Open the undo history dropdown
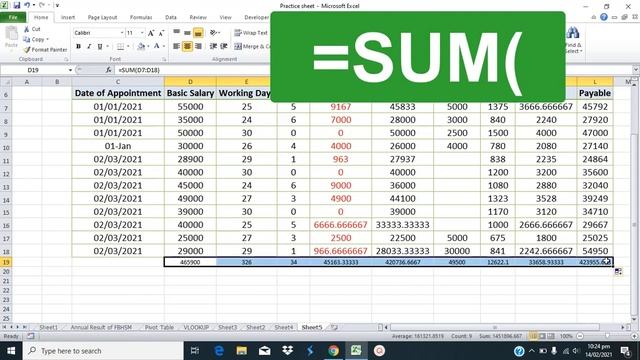This screenshot has width=640, height=360. coord(34,5)
